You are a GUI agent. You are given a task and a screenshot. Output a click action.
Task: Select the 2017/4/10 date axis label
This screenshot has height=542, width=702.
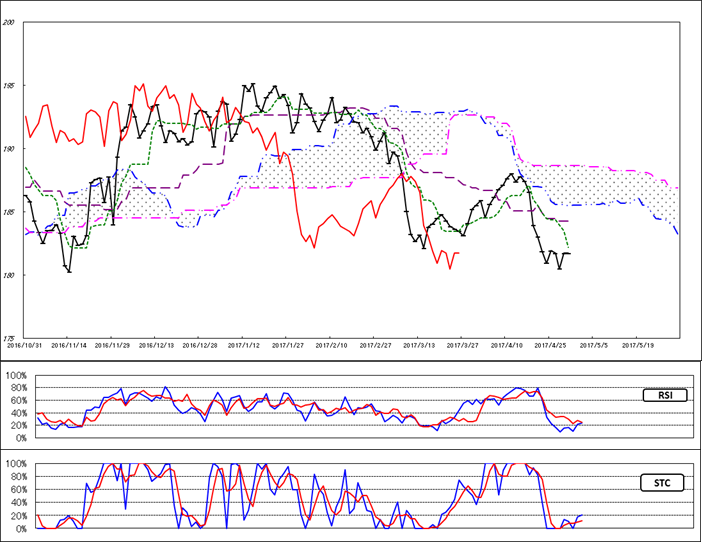pyautogui.click(x=508, y=344)
